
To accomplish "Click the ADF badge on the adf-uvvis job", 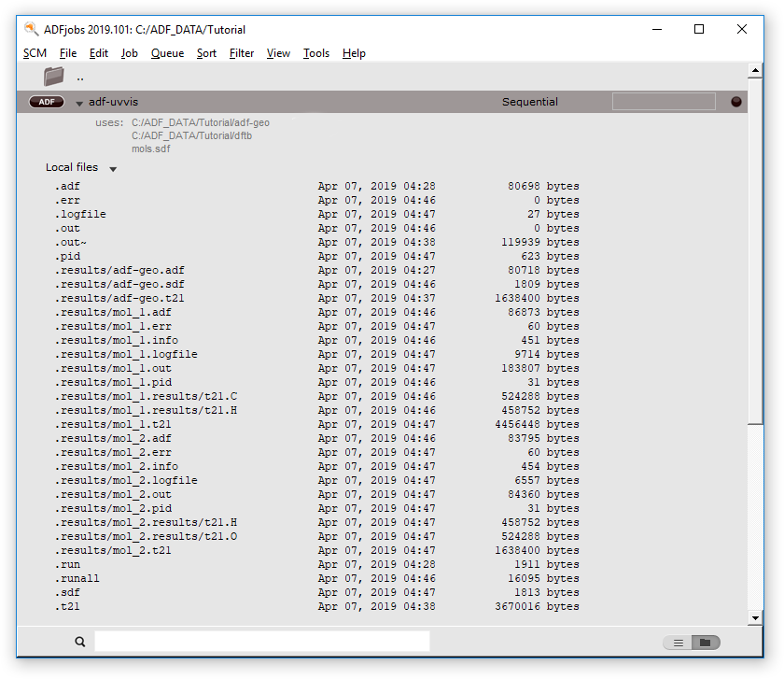I will pyautogui.click(x=46, y=102).
